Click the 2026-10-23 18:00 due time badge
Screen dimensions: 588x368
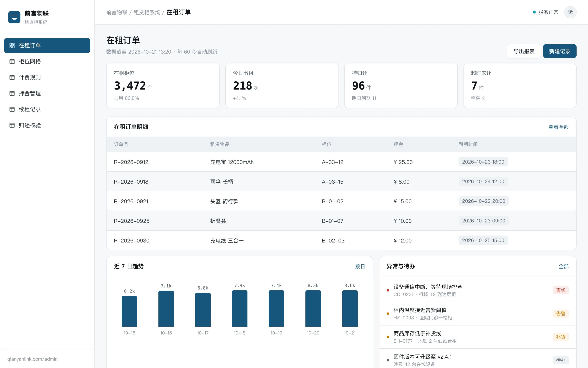483,162
